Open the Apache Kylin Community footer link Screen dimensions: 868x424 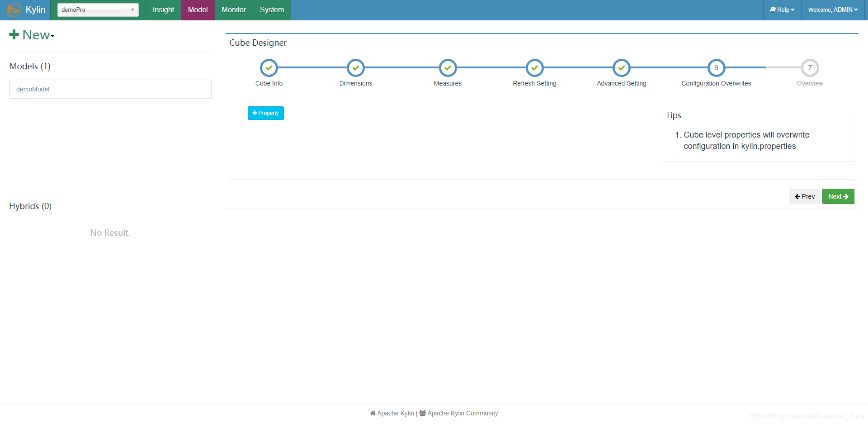pyautogui.click(x=458, y=413)
